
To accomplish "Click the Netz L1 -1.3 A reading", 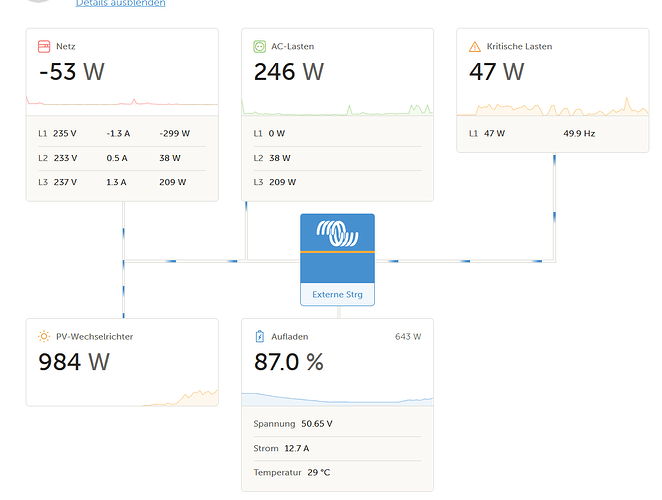I will click(118, 133).
